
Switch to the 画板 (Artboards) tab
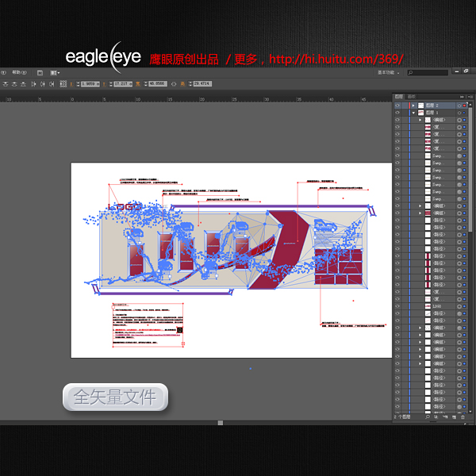tap(412, 97)
